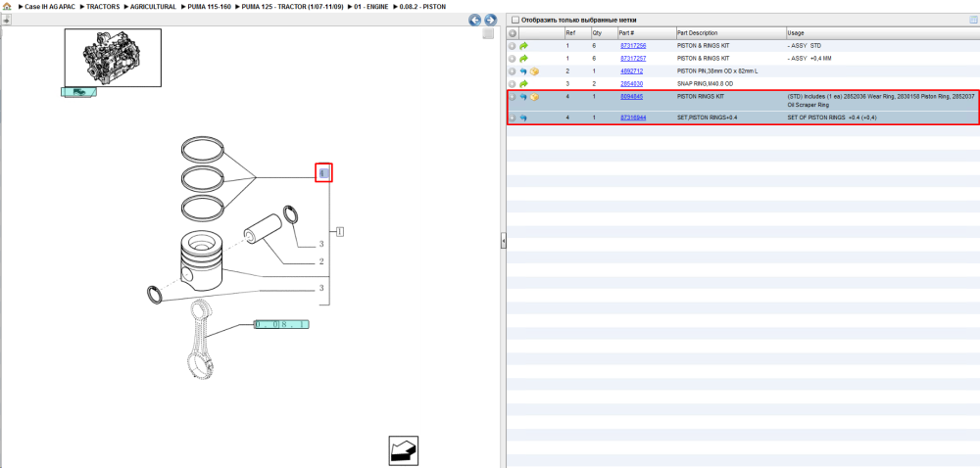Select callout 2 for the piston pin
The image size is (980, 468).
point(321,261)
